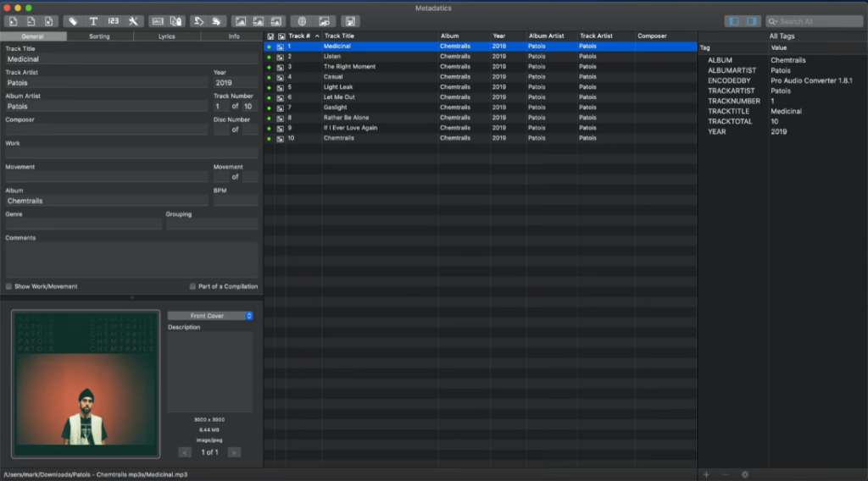Click the add tag plus icon
868x481 pixels.
(x=706, y=474)
